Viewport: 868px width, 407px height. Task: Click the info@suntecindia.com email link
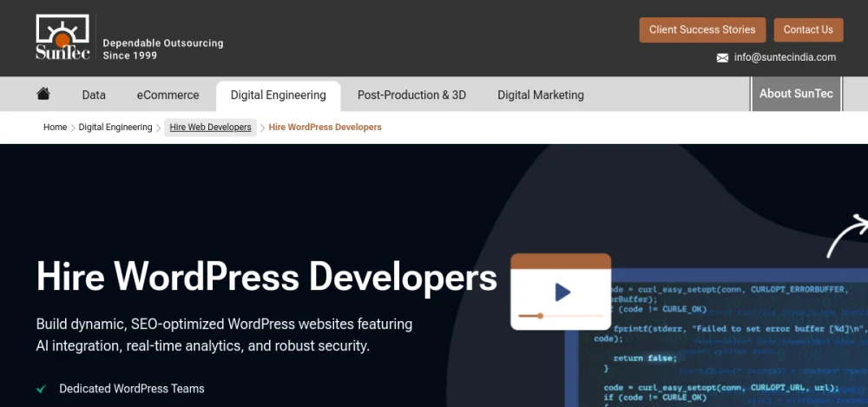(785, 57)
